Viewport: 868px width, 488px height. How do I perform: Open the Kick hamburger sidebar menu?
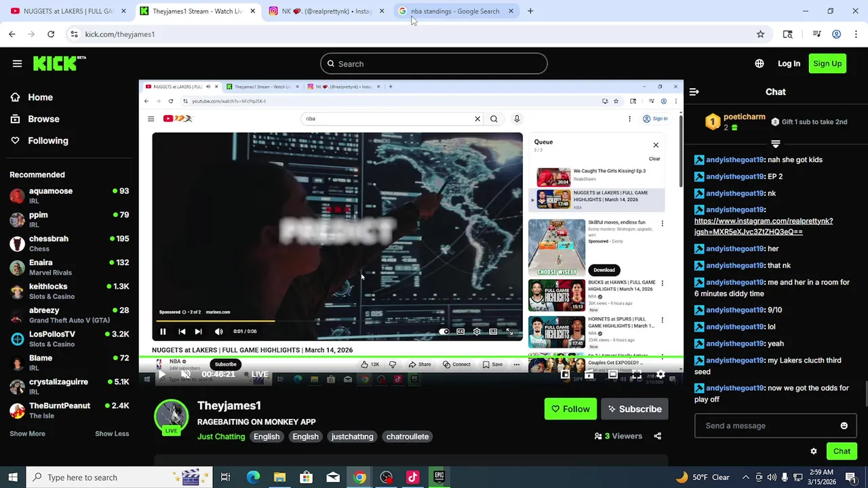[x=17, y=64]
